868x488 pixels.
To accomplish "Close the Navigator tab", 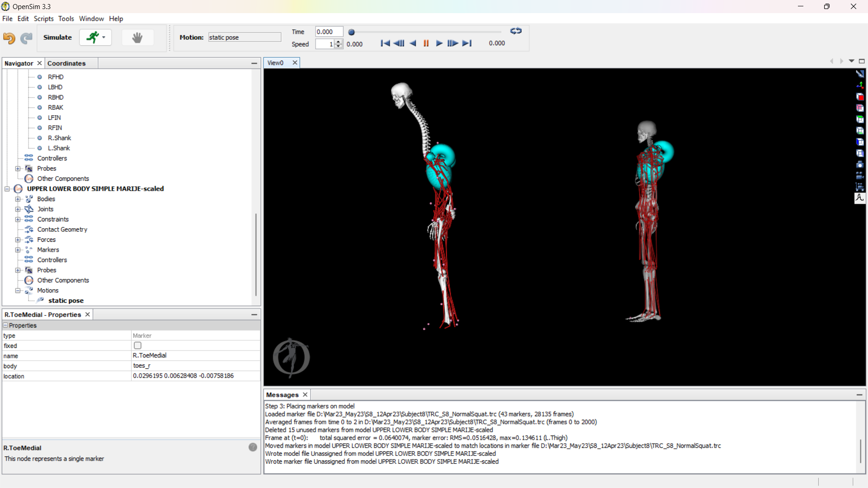I will click(x=39, y=63).
